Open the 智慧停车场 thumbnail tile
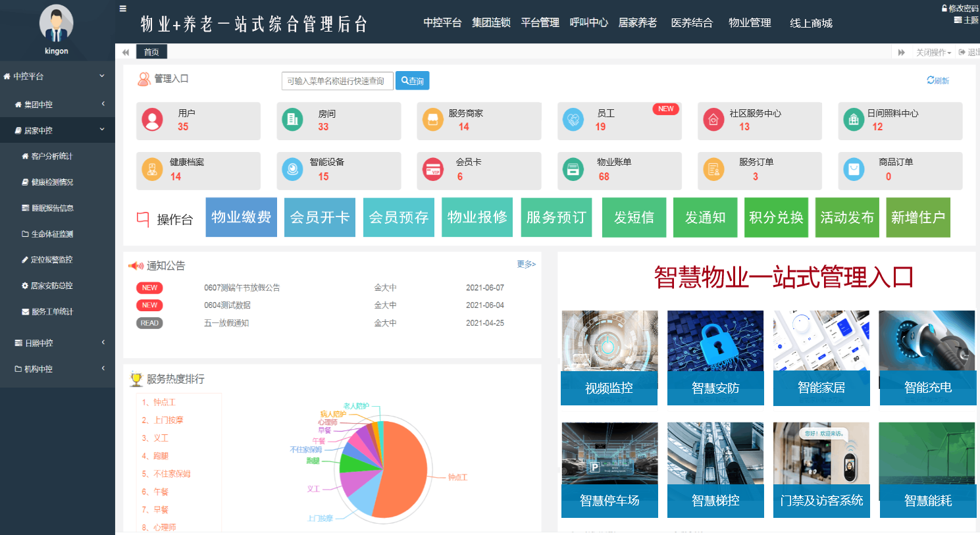This screenshot has width=980, height=535. 609,470
